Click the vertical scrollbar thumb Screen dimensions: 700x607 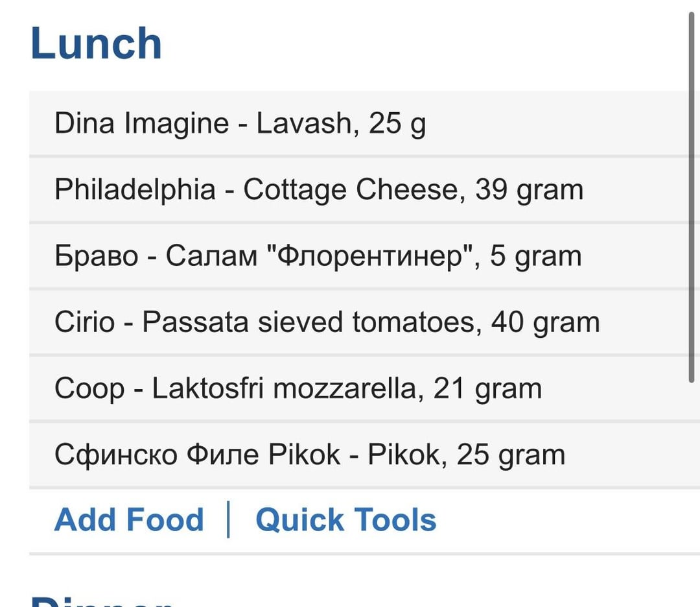[692, 196]
